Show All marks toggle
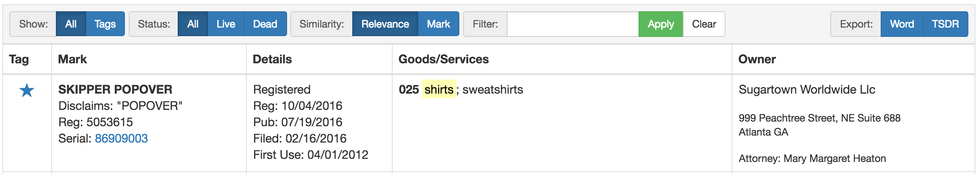The height and width of the screenshot is (174, 980). (x=71, y=24)
